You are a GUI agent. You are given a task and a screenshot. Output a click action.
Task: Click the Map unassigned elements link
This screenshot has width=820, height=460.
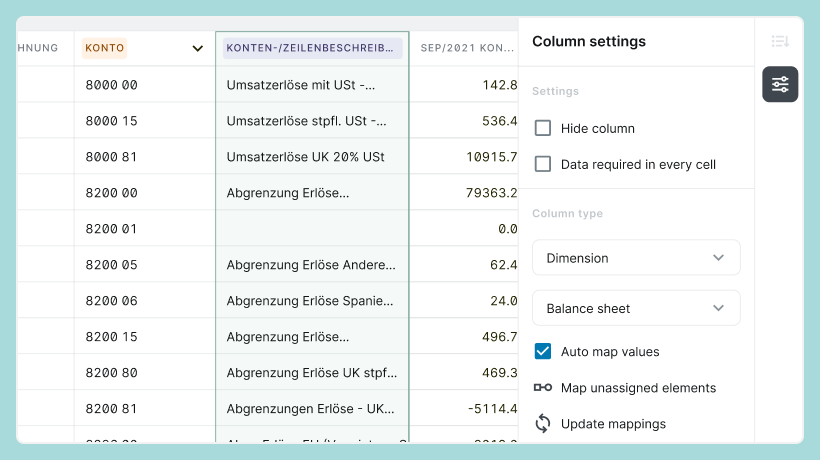pos(638,388)
